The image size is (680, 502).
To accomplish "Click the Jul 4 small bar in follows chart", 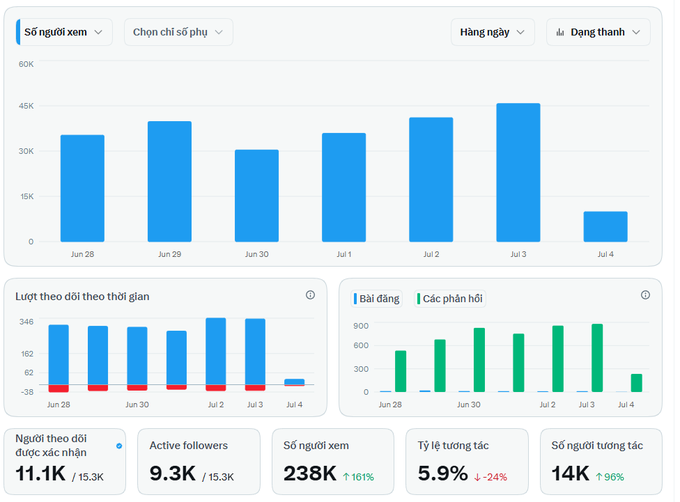I will (294, 382).
